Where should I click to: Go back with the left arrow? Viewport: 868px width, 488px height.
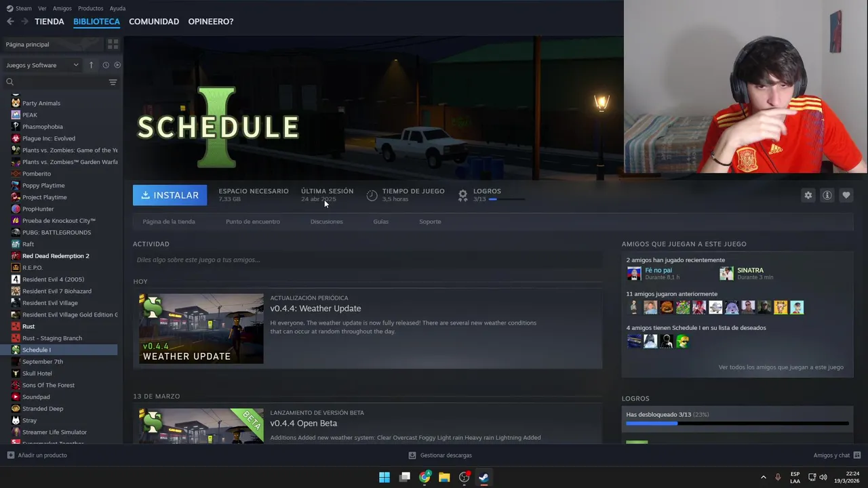point(10,22)
